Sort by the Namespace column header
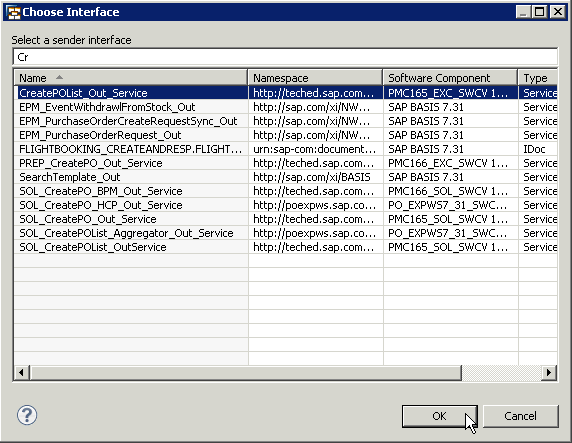572x443 pixels. [315, 78]
